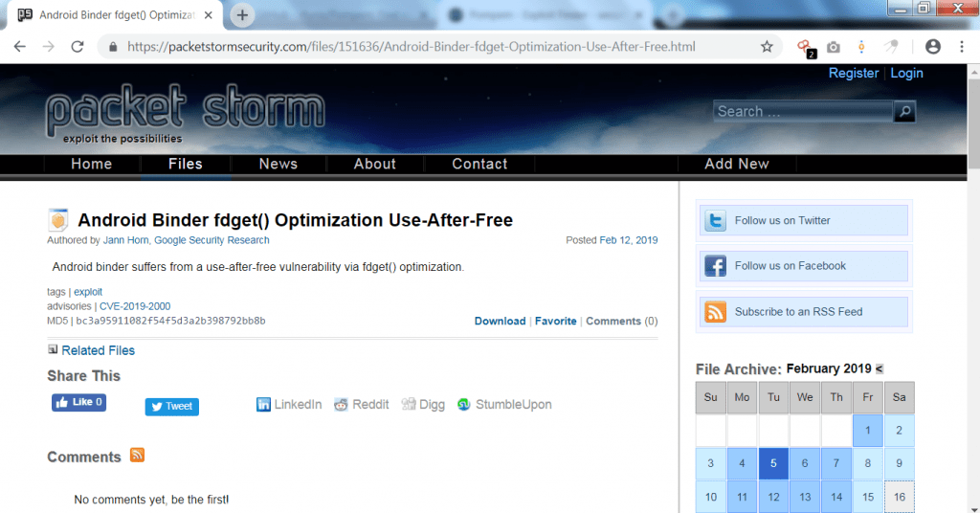Image resolution: width=980 pixels, height=513 pixels.
Task: Follow us on Twitter
Action: 804,220
